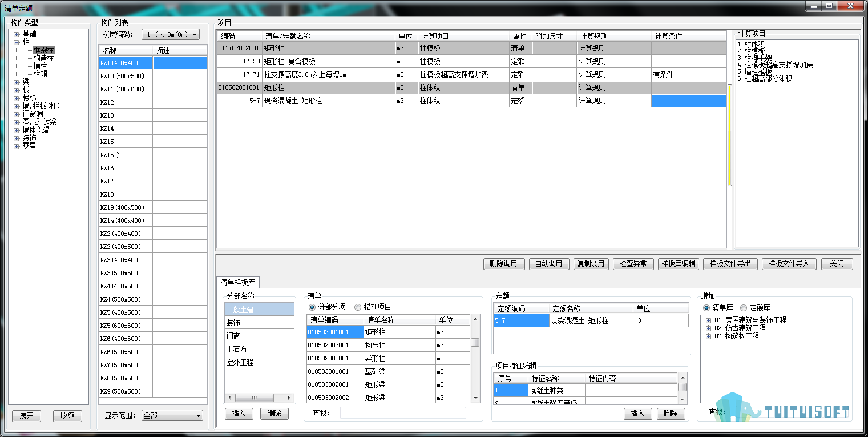This screenshot has height=437, width=868.
Task: Expand the 门窗洞 tree node
Action: (x=17, y=114)
